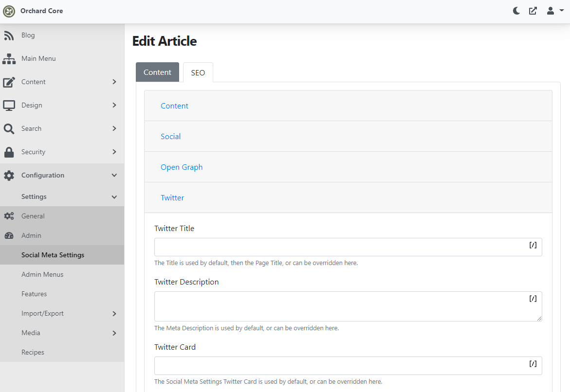The width and height of the screenshot is (570, 392).
Task: Open Liquid helper icon in Twitter Description field
Action: coord(533,299)
